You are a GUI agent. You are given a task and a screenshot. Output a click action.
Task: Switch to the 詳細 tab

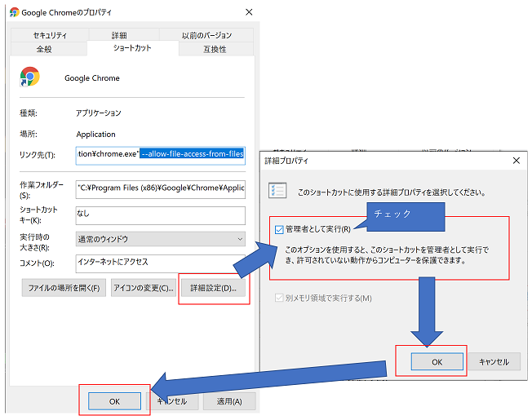119,35
